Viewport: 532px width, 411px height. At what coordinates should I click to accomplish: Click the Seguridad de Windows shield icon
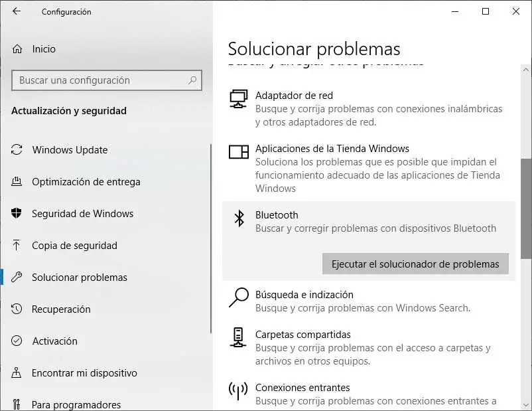[17, 214]
